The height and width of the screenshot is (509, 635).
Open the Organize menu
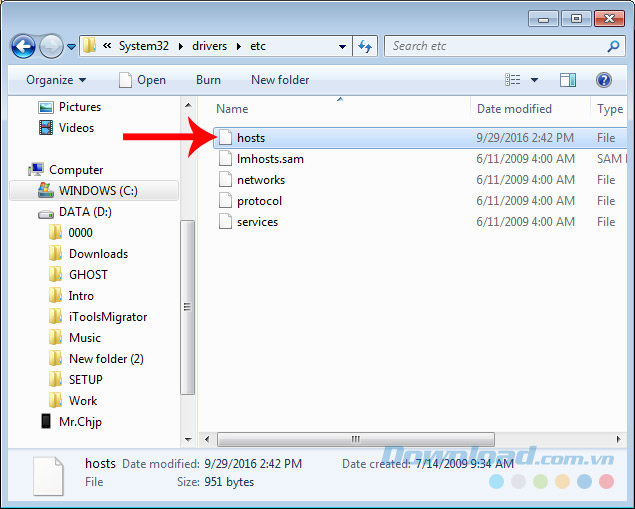(x=56, y=80)
